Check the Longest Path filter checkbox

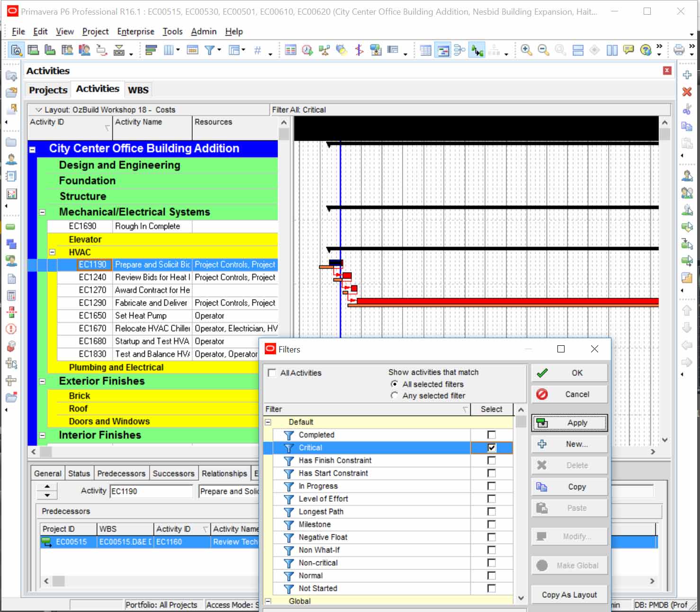[492, 512]
